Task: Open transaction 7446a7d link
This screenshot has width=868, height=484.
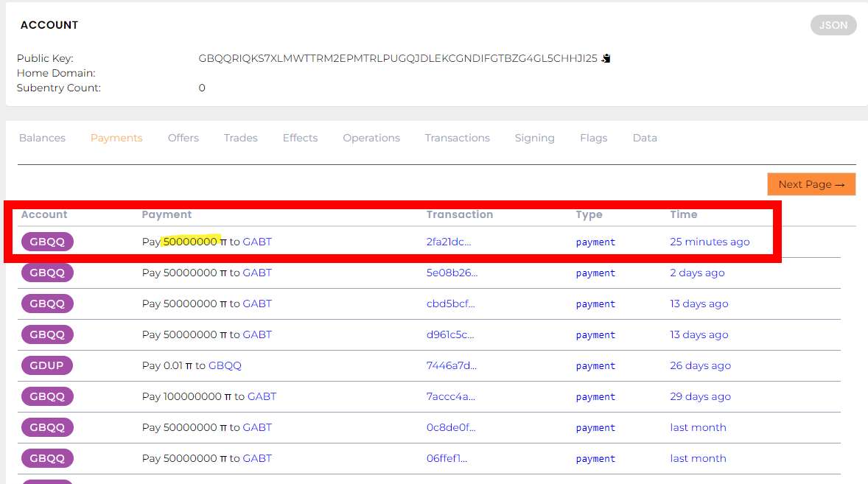Action: [451, 365]
